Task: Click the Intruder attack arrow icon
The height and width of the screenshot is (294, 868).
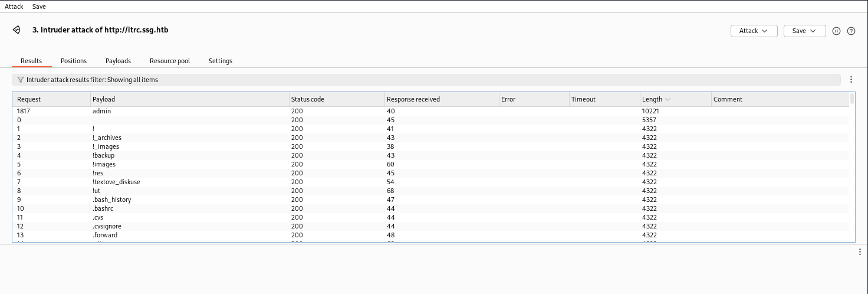Action: pos(17,30)
